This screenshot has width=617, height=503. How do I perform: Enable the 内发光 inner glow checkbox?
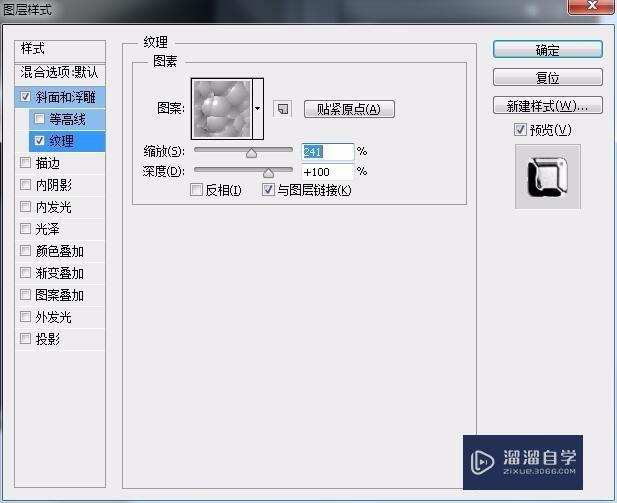click(x=26, y=207)
